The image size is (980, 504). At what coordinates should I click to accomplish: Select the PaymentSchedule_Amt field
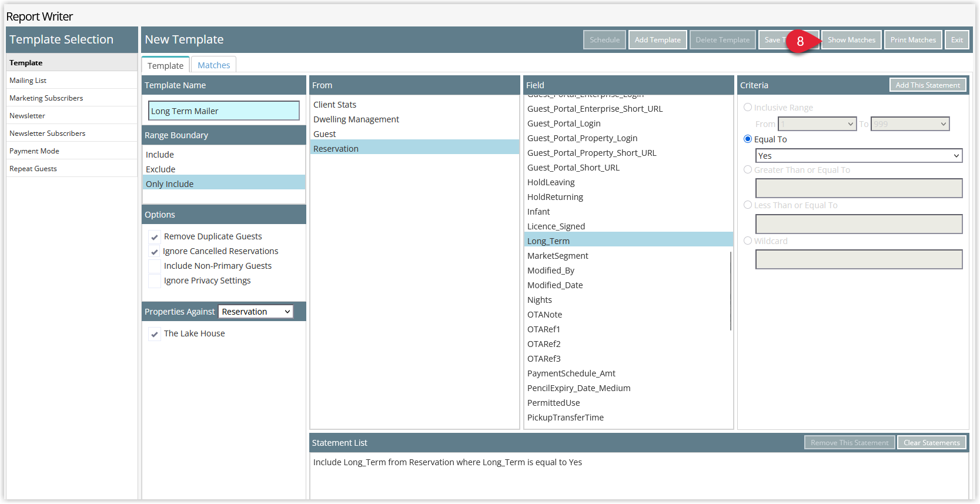point(628,373)
